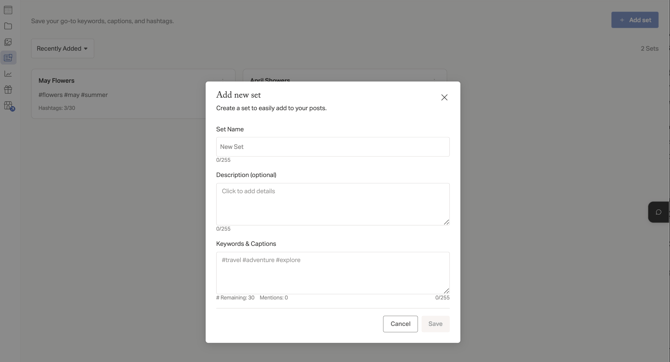The width and height of the screenshot is (670, 362).
Task: Expand the Recently Added sort dropdown
Action: [x=62, y=49]
